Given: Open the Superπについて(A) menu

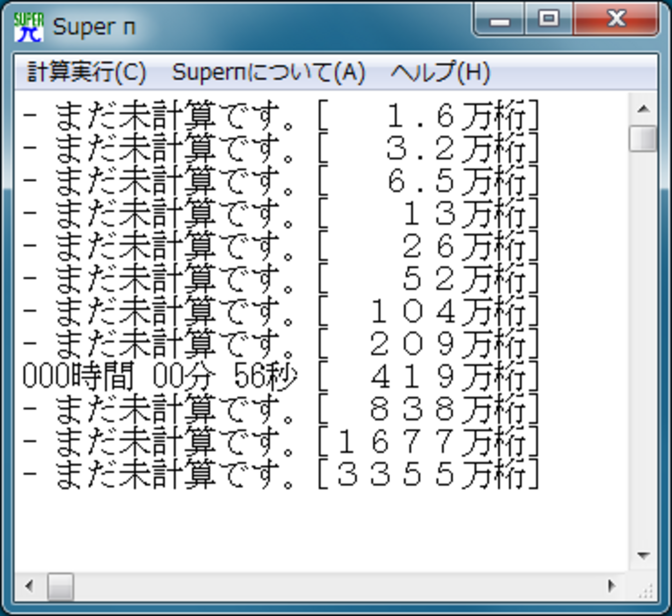Looking at the screenshot, I should pyautogui.click(x=268, y=72).
